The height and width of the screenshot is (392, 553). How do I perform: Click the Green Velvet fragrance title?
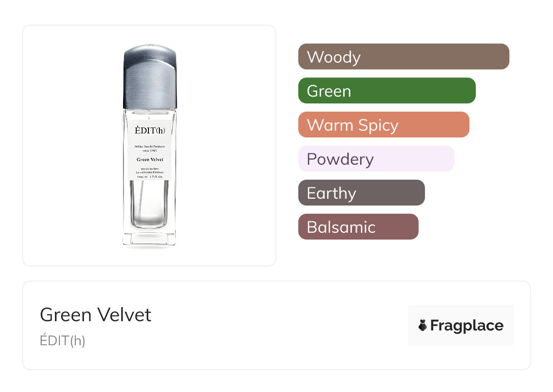point(96,315)
